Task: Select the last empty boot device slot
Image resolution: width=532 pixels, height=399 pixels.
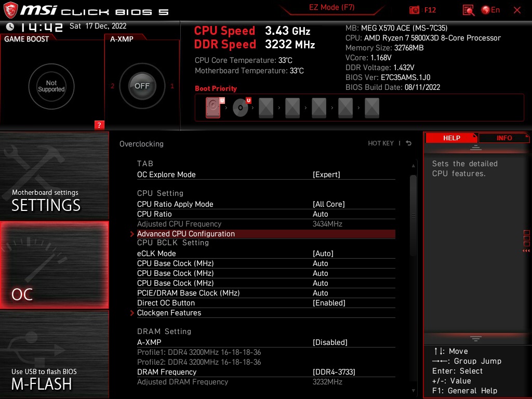Action: [x=372, y=108]
